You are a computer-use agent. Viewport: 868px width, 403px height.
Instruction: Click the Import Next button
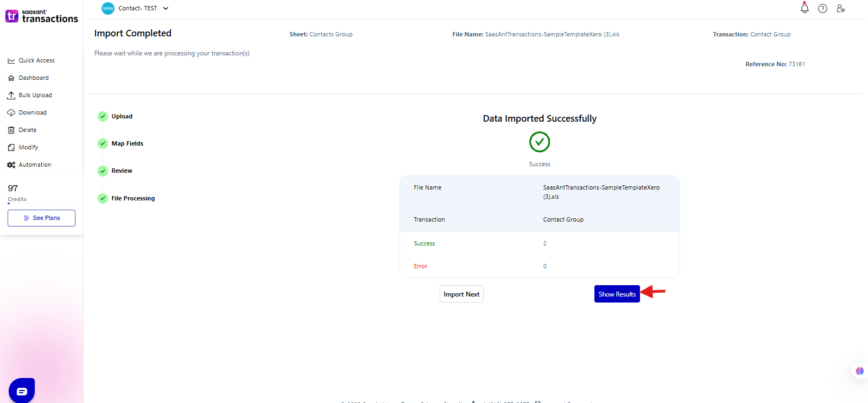tap(461, 294)
